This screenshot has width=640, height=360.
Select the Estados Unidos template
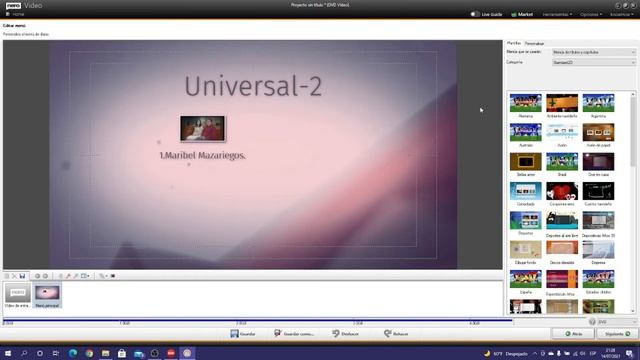click(x=598, y=282)
